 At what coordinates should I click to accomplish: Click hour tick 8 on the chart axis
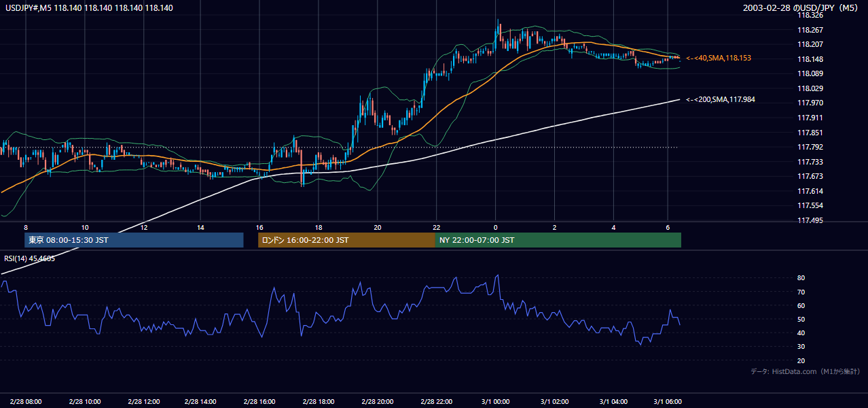26,227
